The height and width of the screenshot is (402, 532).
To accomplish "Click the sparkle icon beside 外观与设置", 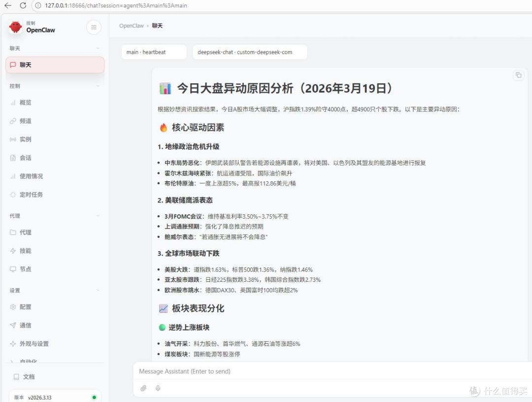I will coord(13,344).
